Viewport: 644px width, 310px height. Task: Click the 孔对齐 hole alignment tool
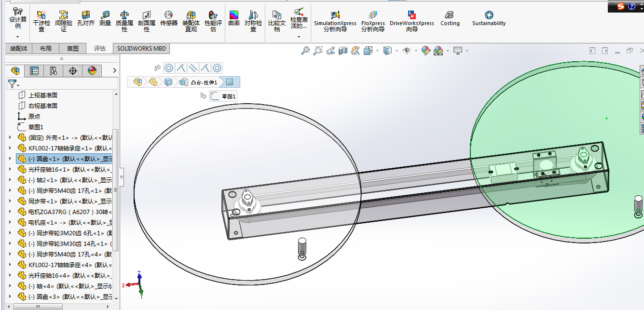tap(86, 18)
